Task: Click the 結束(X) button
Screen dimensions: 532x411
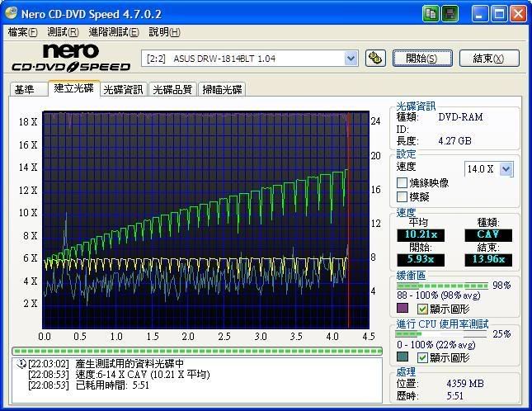Action: pyautogui.click(x=489, y=59)
